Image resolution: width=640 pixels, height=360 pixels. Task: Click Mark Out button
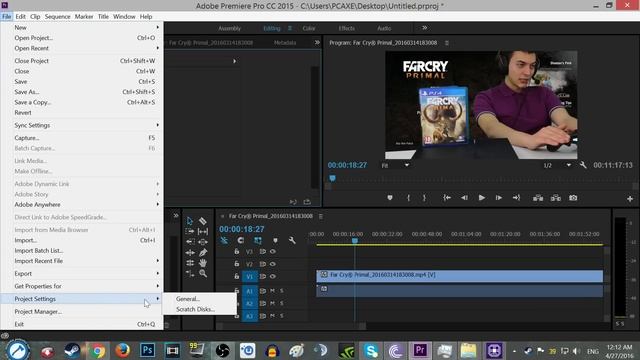click(424, 198)
